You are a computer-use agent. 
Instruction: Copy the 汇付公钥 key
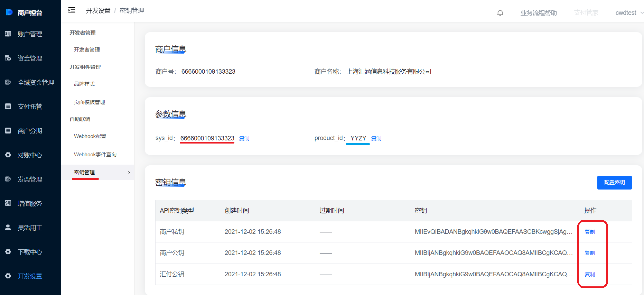click(x=590, y=274)
